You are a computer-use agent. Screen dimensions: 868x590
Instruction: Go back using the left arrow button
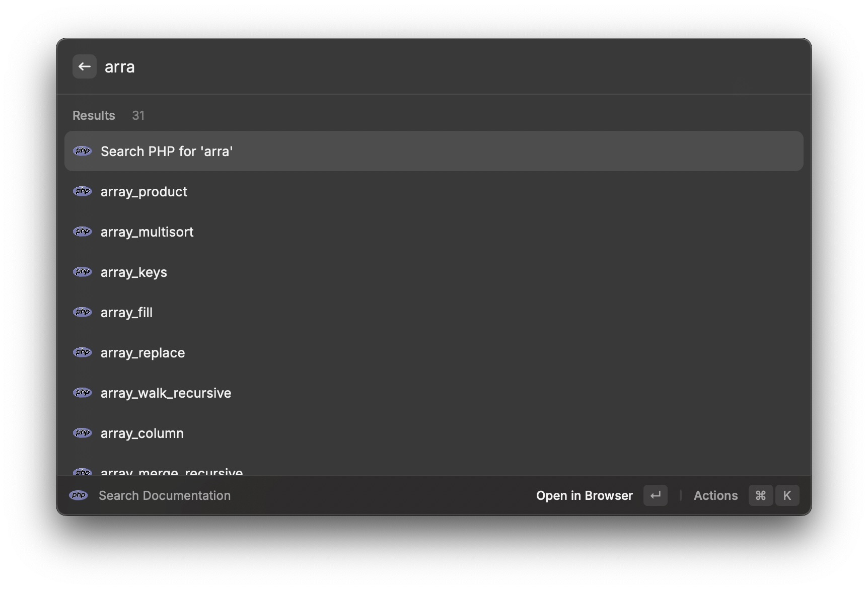84,66
